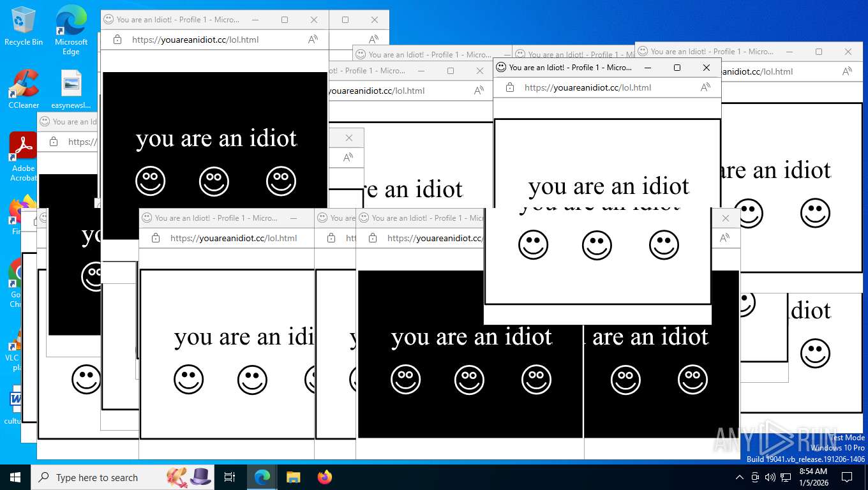Click the hats search highlight icon in the search box

click(190, 477)
